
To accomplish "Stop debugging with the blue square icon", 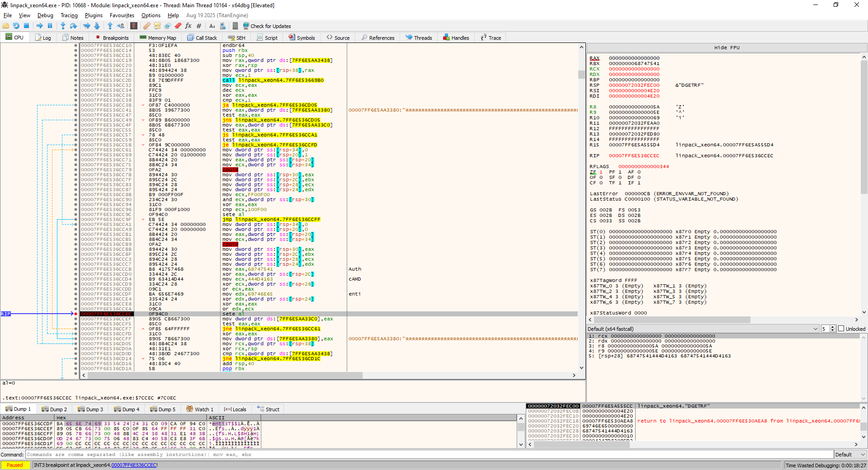I will pyautogui.click(x=27, y=26).
